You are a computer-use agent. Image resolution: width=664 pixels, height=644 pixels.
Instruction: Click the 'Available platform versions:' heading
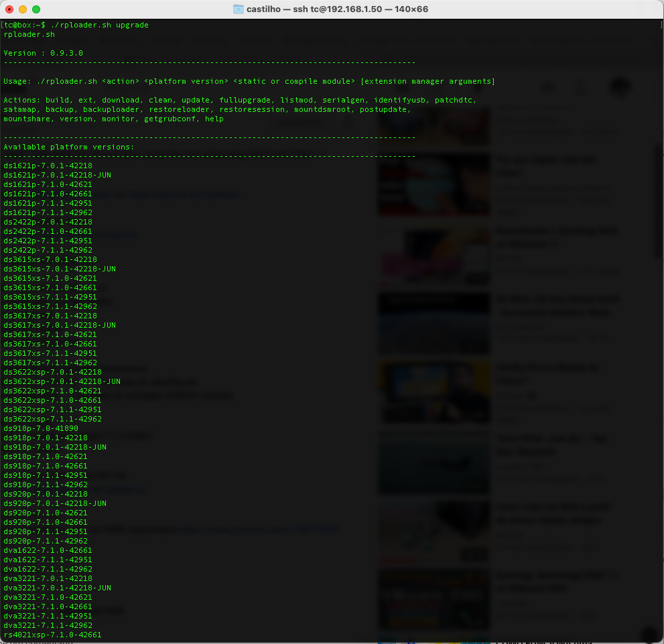pos(69,147)
